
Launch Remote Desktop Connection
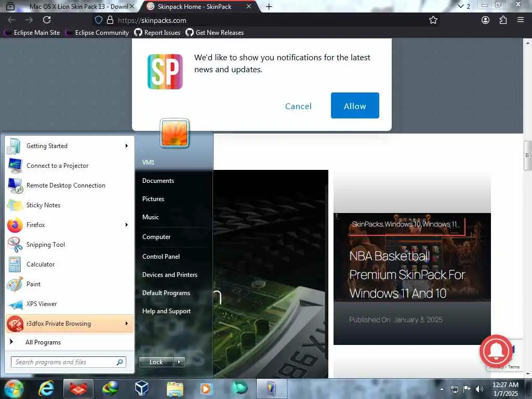pyautogui.click(x=70, y=185)
